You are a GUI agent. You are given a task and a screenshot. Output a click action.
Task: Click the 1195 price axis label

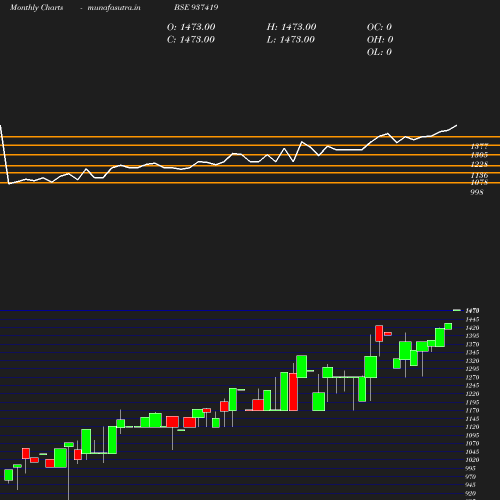(x=472, y=402)
